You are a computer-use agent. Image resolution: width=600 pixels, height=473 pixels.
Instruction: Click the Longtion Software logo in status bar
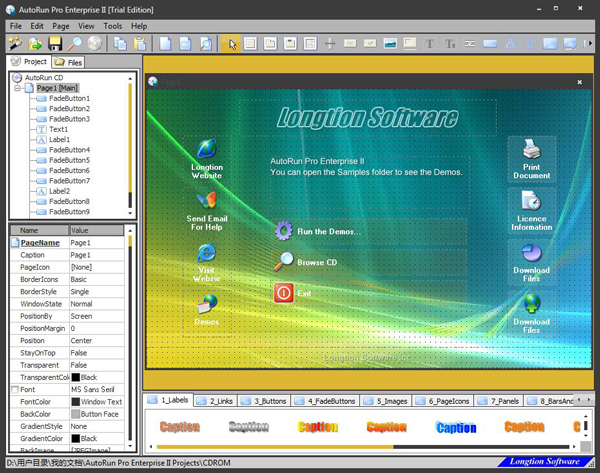coord(545,462)
